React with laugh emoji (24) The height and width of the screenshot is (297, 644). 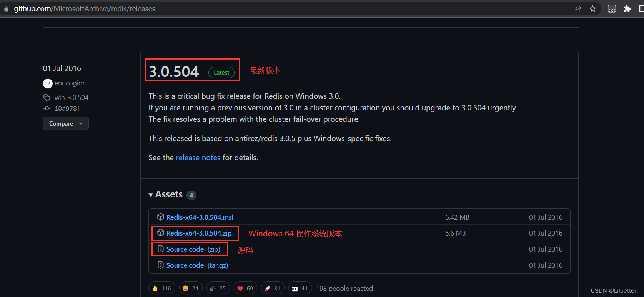pos(191,288)
